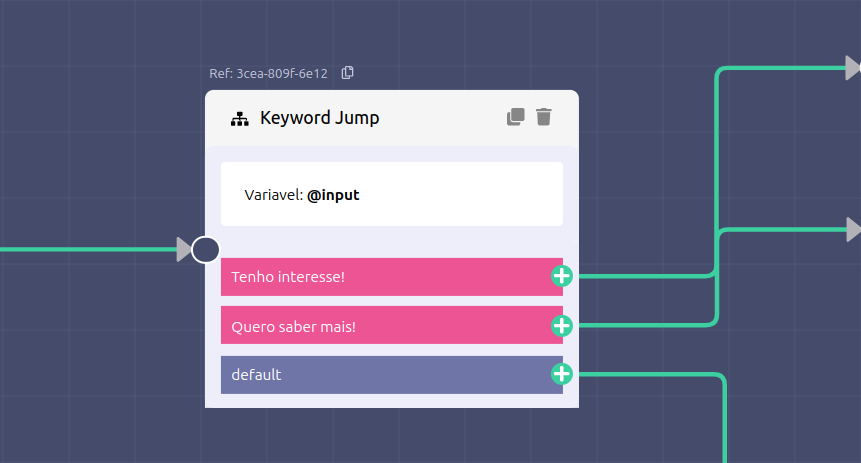This screenshot has width=861, height=463.
Task: Click the topmost arrowhead at right edge
Action: [x=852, y=68]
